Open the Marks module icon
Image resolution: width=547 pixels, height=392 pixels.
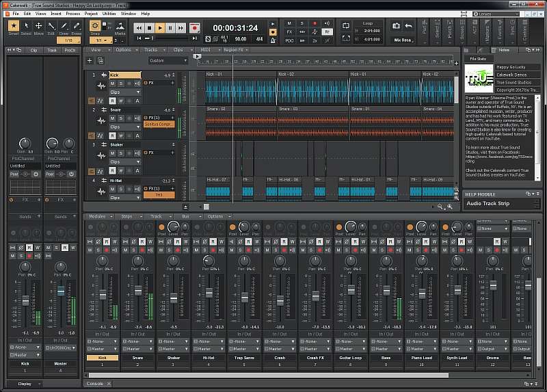[x=120, y=27]
